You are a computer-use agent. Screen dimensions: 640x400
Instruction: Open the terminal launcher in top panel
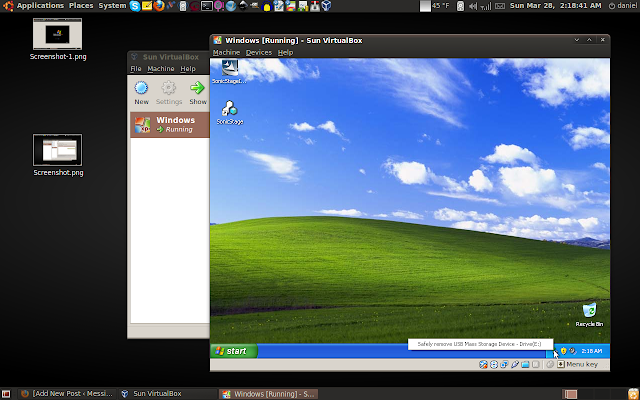pyautogui.click(x=207, y=6)
